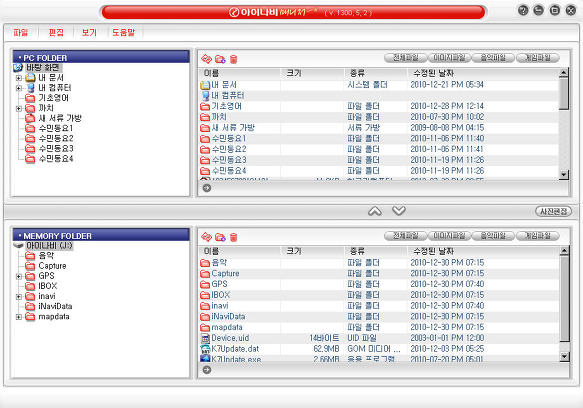The height and width of the screenshot is (408, 583).
Task: Click the refresh icon in memory folder toolbar
Action: (x=206, y=237)
